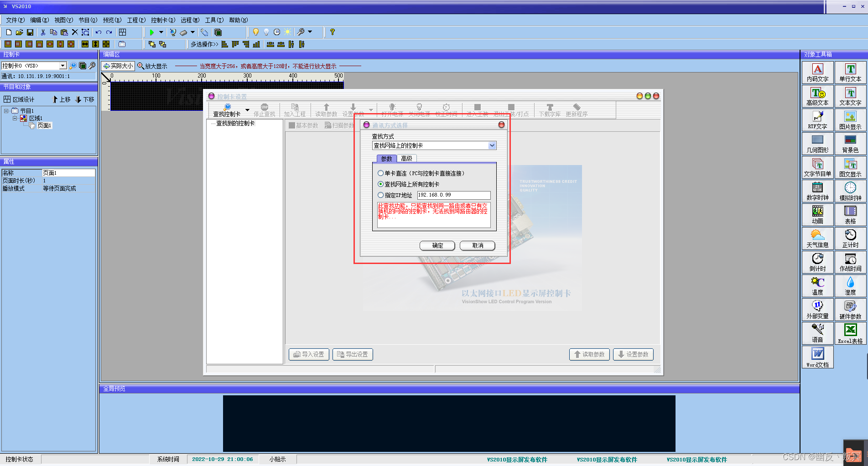
Task: Move item up with 上移
Action: [x=62, y=99]
